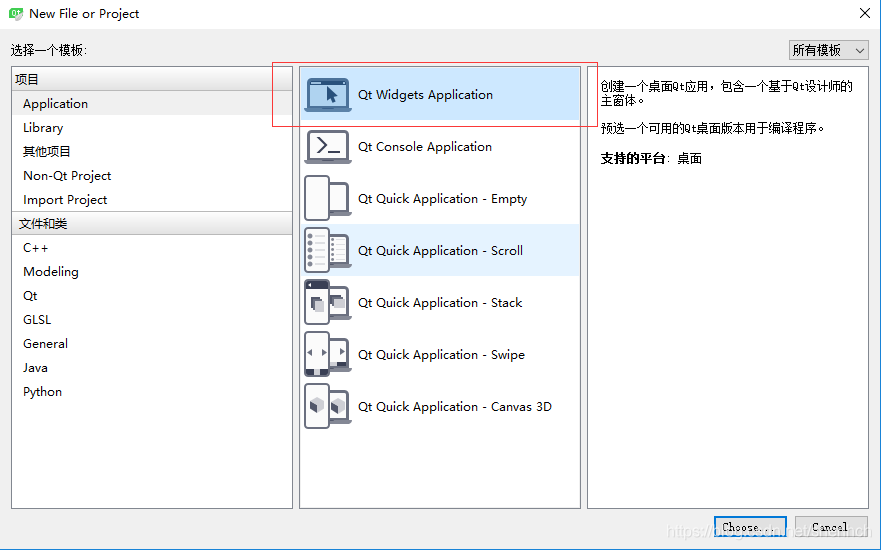881x550 pixels.
Task: Click the Qt Widgets Application monitor icon
Action: tap(328, 94)
